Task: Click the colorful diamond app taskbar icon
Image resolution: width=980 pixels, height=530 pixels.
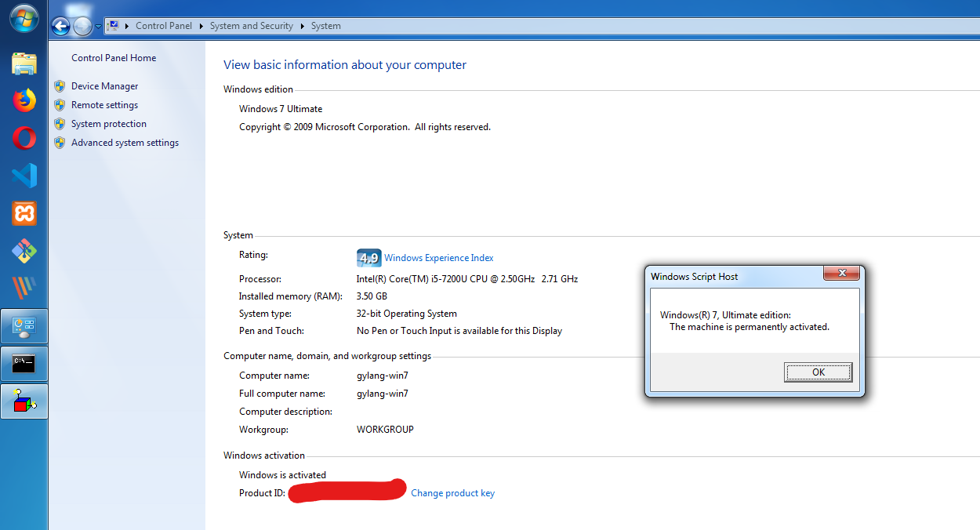Action: click(24, 251)
